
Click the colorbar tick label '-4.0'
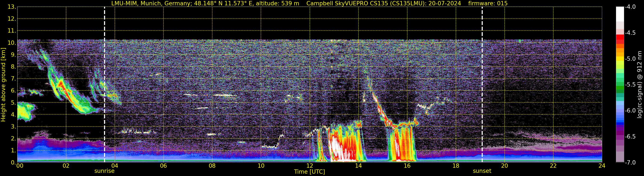click(x=630, y=7)
